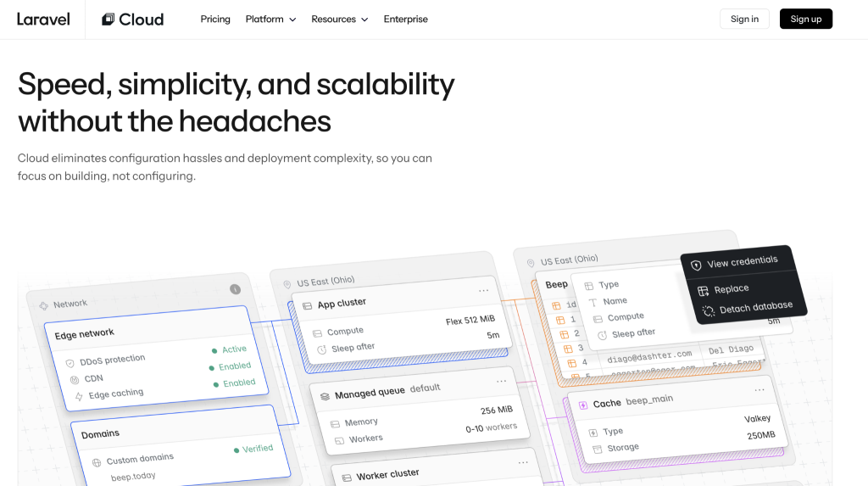Click the App cluster server icon

pyautogui.click(x=307, y=306)
